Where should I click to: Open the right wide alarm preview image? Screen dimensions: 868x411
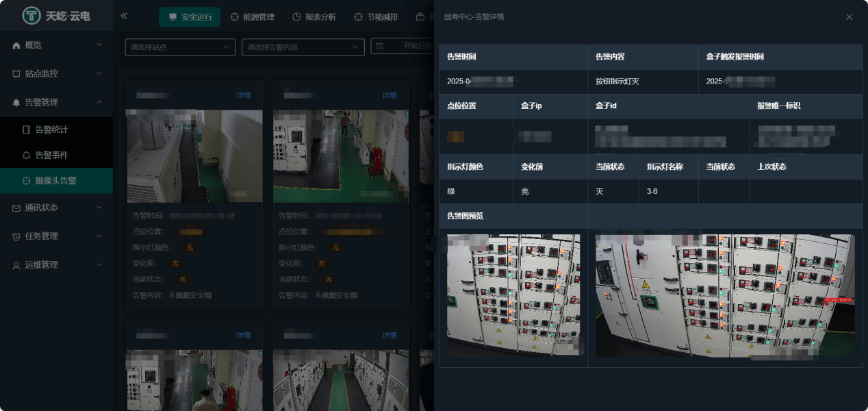725,296
